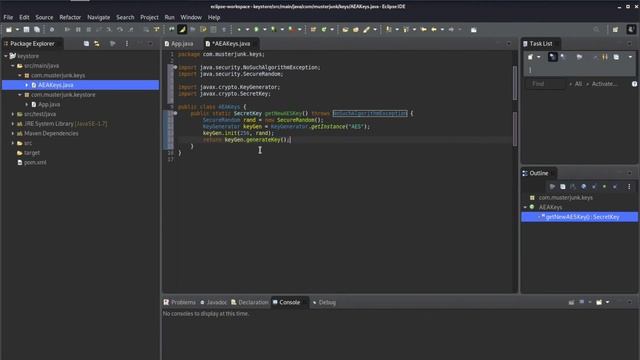This screenshot has height=360, width=640.
Task: Collapse the src/main/java folder
Action: [13, 66]
